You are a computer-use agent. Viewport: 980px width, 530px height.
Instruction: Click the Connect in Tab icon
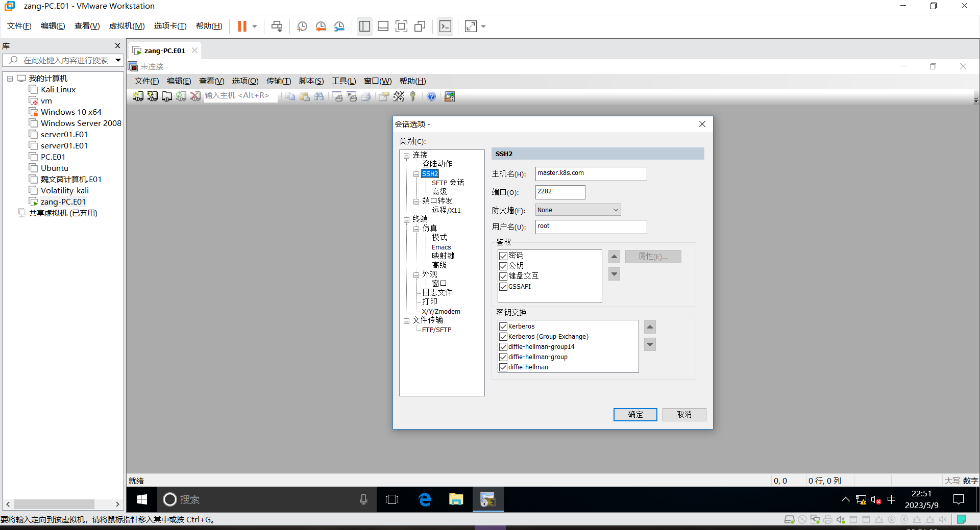pos(167,96)
